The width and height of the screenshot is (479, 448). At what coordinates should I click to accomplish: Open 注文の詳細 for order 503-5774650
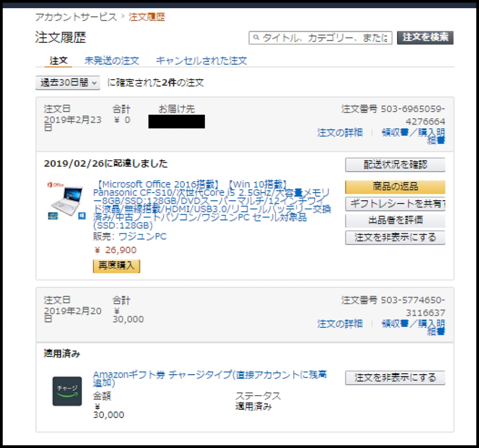(x=340, y=323)
